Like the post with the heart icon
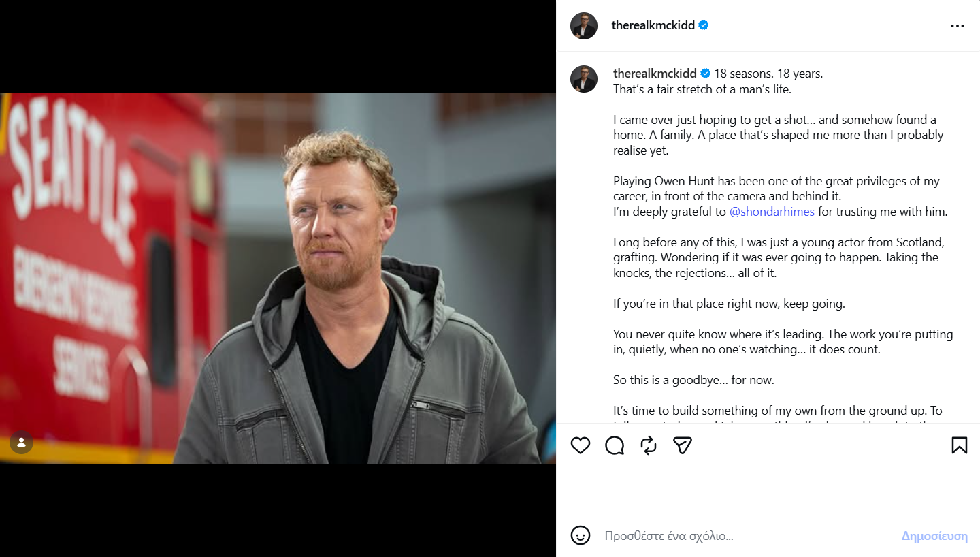Image resolution: width=980 pixels, height=557 pixels. point(581,445)
